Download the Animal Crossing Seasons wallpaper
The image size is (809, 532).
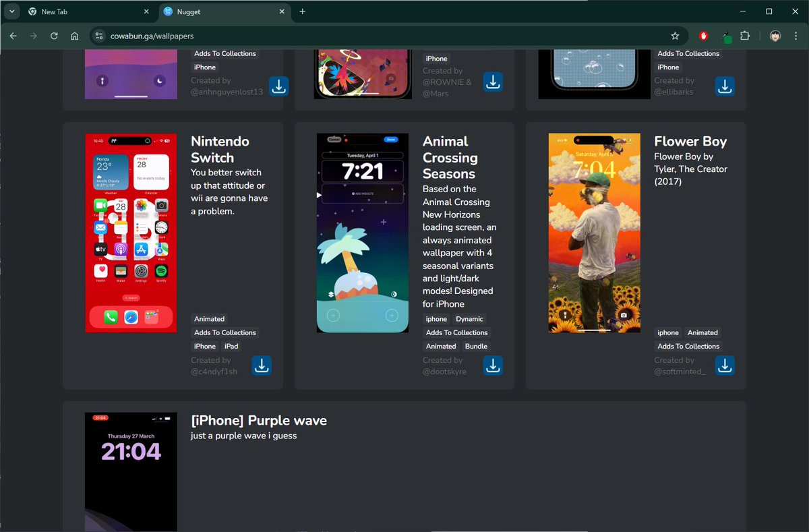pyautogui.click(x=493, y=365)
